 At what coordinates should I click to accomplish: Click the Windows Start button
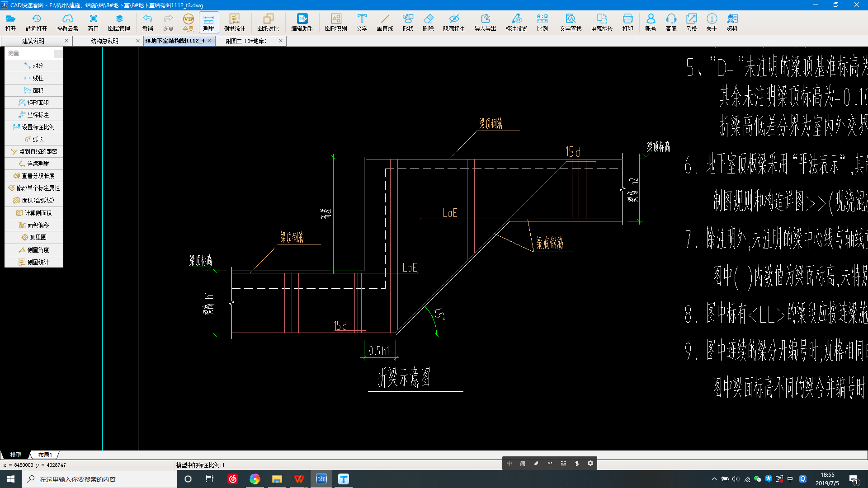pos(11,479)
